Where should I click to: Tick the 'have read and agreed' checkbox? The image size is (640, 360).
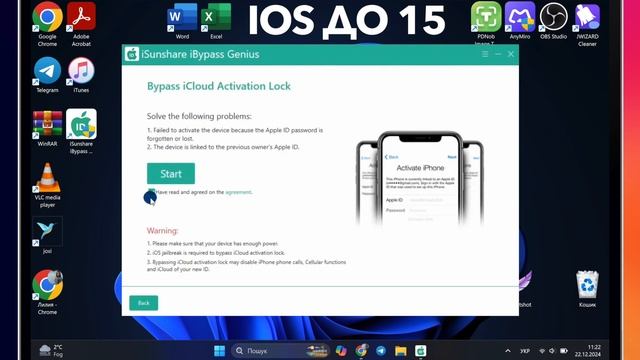151,192
